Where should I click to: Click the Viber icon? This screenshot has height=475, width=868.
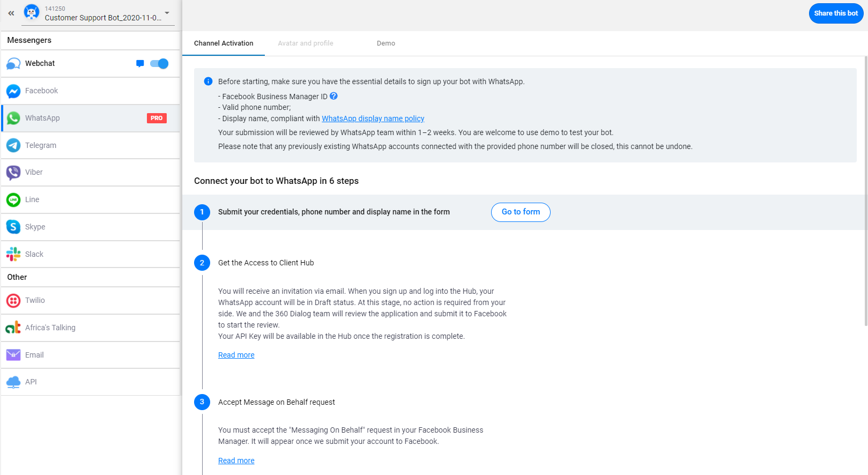pos(13,173)
